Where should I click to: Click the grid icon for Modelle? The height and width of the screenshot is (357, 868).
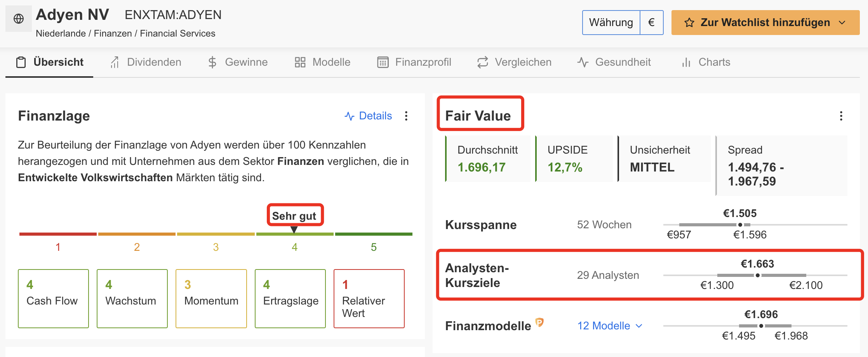pyautogui.click(x=300, y=62)
